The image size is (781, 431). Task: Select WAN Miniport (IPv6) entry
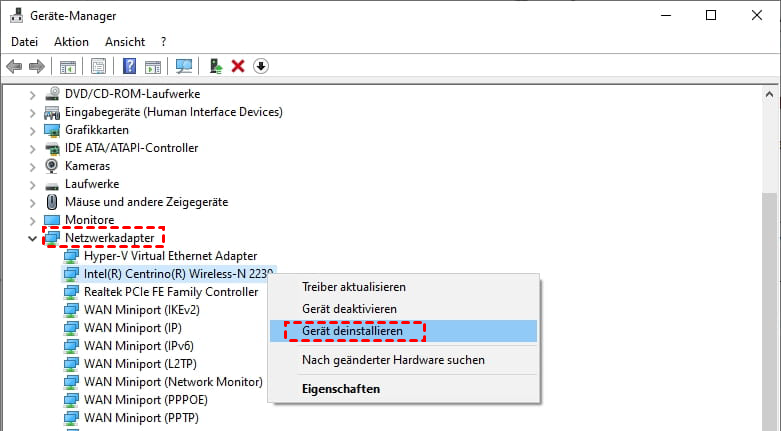click(x=138, y=346)
